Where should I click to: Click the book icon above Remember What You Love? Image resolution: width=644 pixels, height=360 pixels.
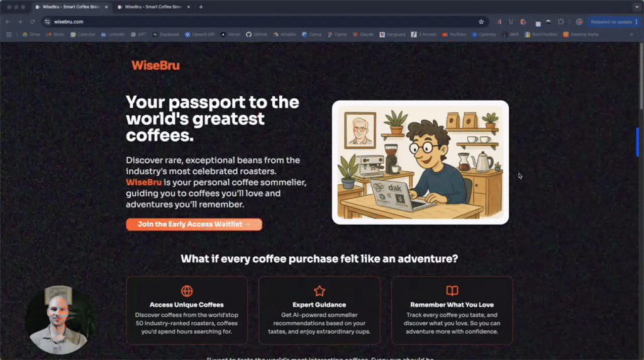tap(452, 291)
